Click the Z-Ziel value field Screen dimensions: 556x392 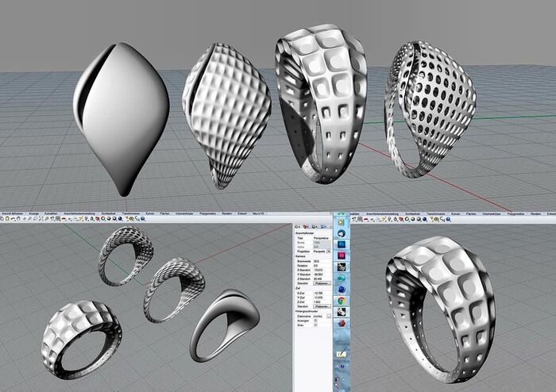(x=322, y=302)
